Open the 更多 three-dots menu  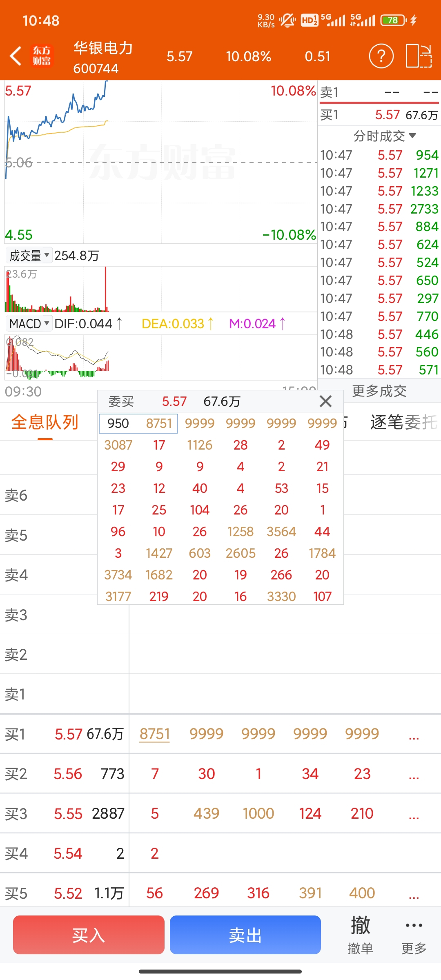(x=414, y=935)
